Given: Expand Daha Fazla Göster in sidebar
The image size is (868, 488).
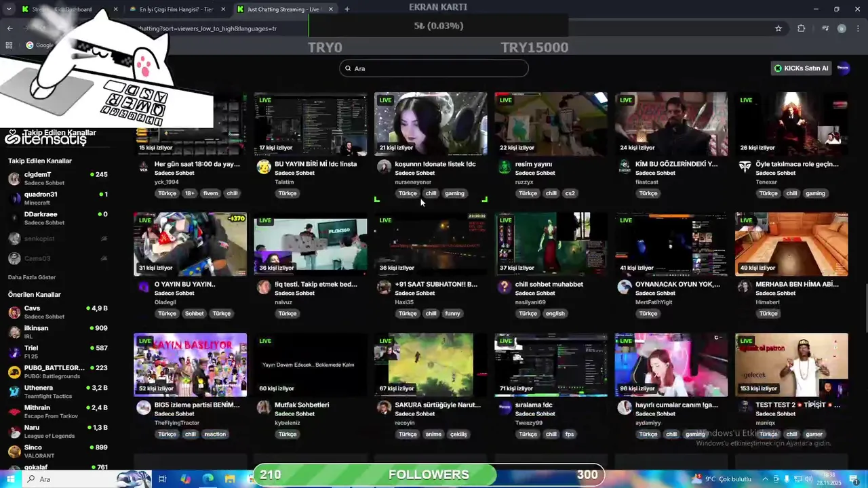Looking at the screenshot, I should [x=32, y=277].
